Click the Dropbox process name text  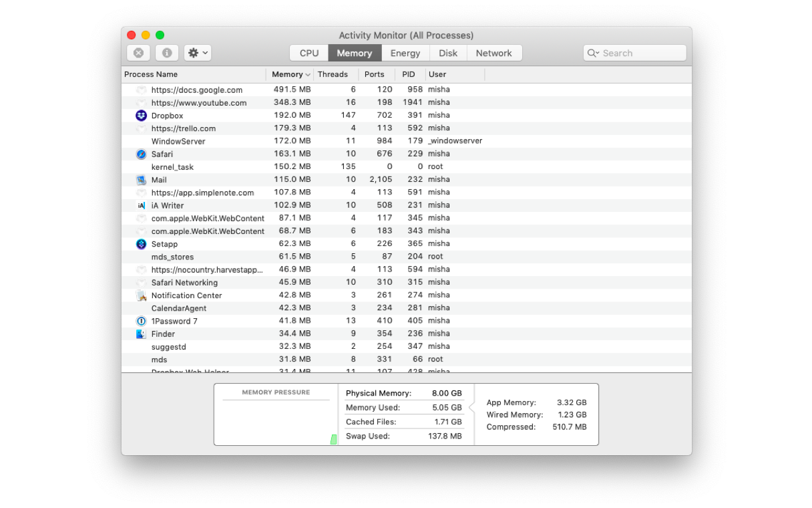coord(167,116)
